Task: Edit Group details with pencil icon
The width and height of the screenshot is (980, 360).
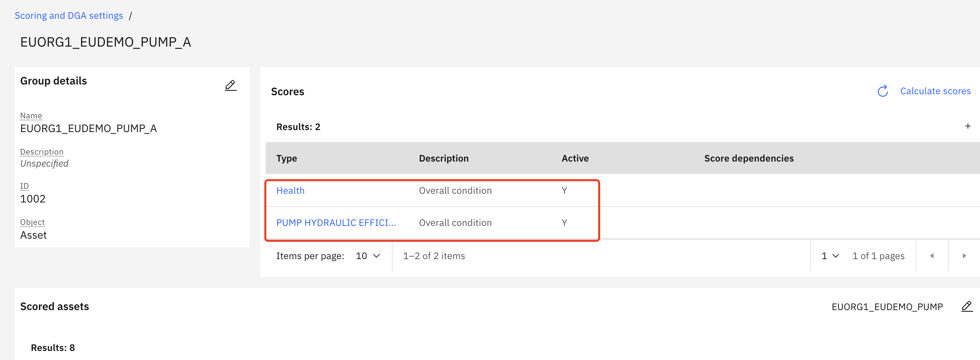Action: [230, 85]
